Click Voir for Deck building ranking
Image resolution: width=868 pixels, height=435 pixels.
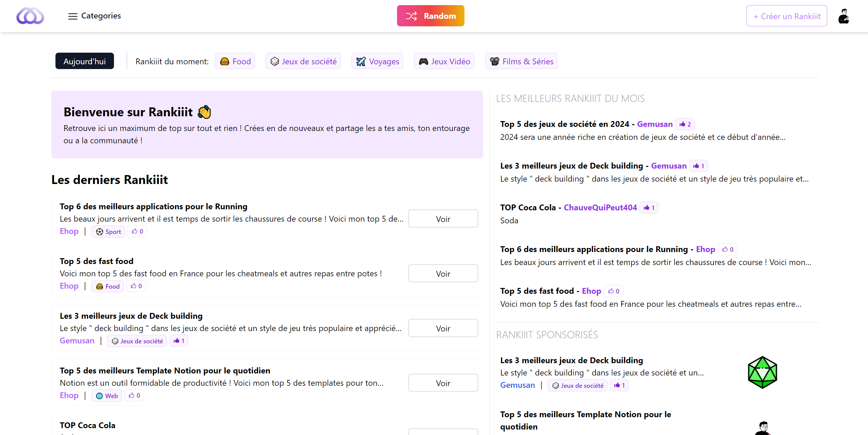pyautogui.click(x=443, y=328)
